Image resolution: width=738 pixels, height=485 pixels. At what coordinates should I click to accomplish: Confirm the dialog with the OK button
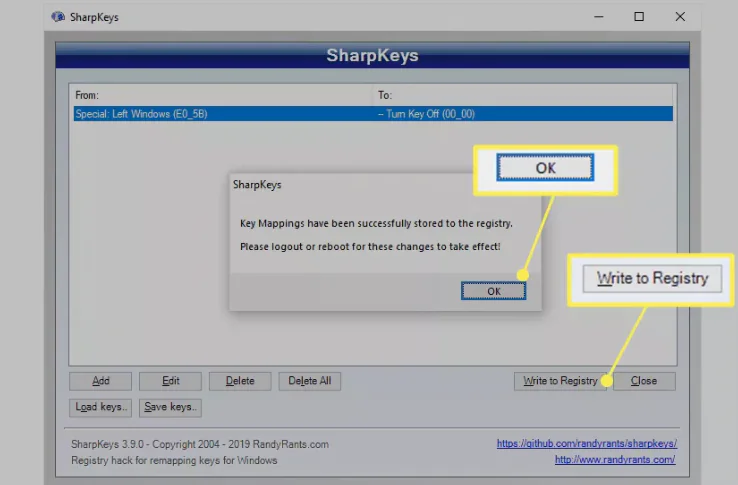(493, 291)
